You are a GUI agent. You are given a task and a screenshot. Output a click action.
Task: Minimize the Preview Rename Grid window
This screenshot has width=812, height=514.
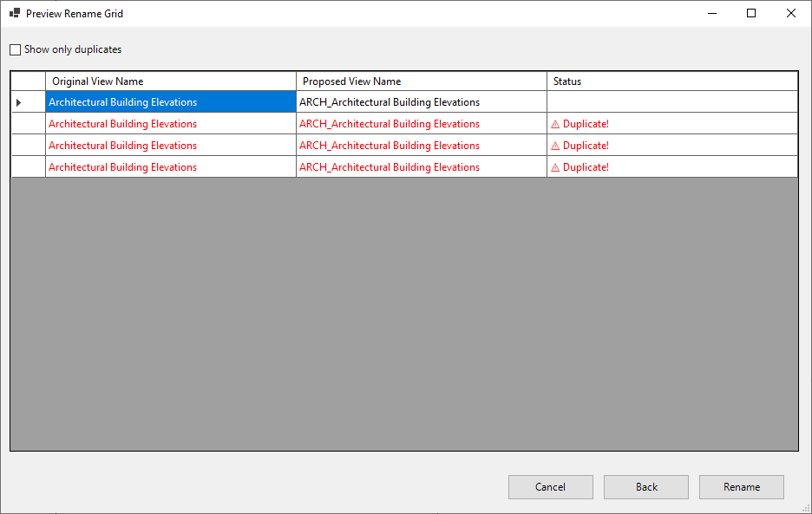click(711, 13)
